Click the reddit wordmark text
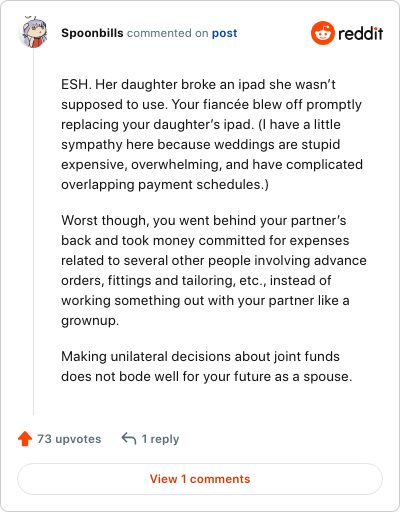 coord(361,33)
